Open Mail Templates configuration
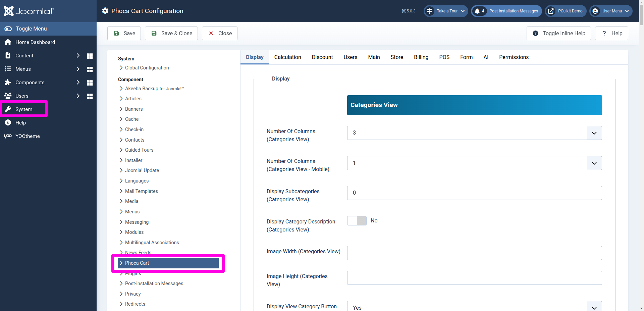644x311 pixels. pos(141,191)
